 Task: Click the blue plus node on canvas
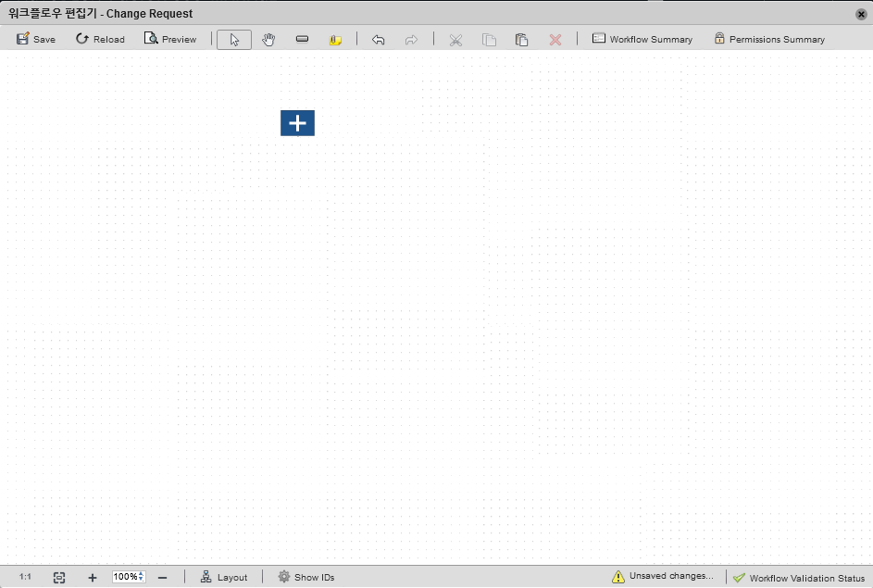[297, 123]
